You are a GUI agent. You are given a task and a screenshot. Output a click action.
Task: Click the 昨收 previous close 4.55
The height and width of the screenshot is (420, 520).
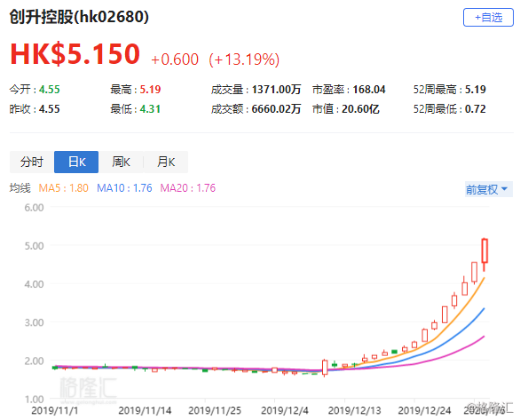(x=50, y=109)
